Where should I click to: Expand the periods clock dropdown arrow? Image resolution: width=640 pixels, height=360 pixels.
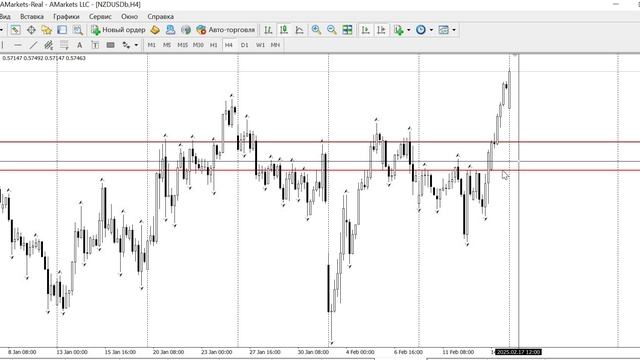click(x=431, y=30)
